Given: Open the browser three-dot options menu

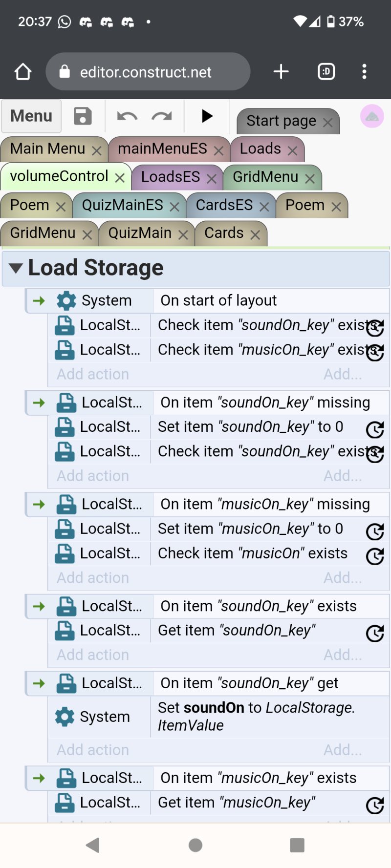Looking at the screenshot, I should tap(364, 72).
